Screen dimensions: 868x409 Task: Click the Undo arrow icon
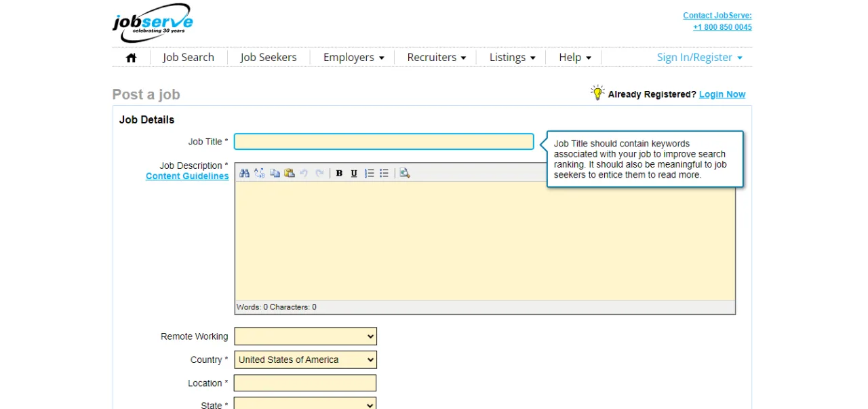304,173
